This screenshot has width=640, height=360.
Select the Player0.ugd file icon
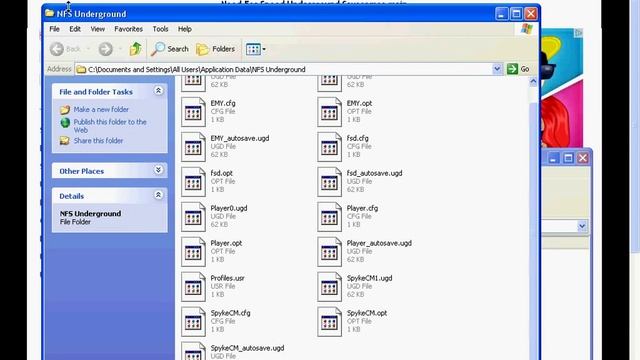click(193, 217)
